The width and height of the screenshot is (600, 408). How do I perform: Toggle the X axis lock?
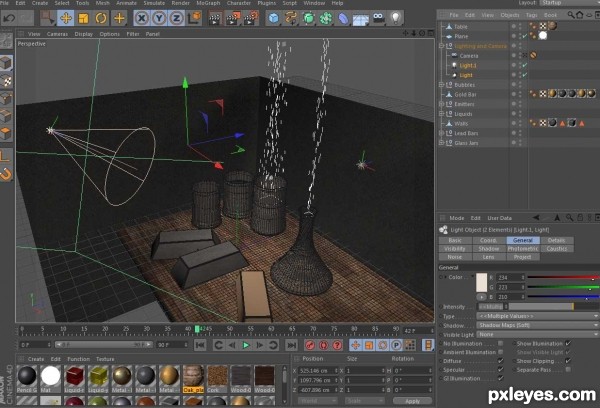coord(142,18)
